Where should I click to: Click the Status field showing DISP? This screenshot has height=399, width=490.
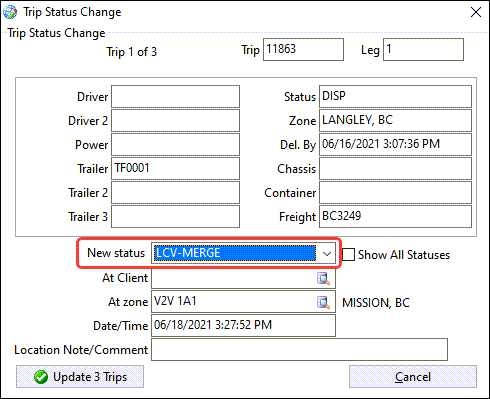[395, 97]
